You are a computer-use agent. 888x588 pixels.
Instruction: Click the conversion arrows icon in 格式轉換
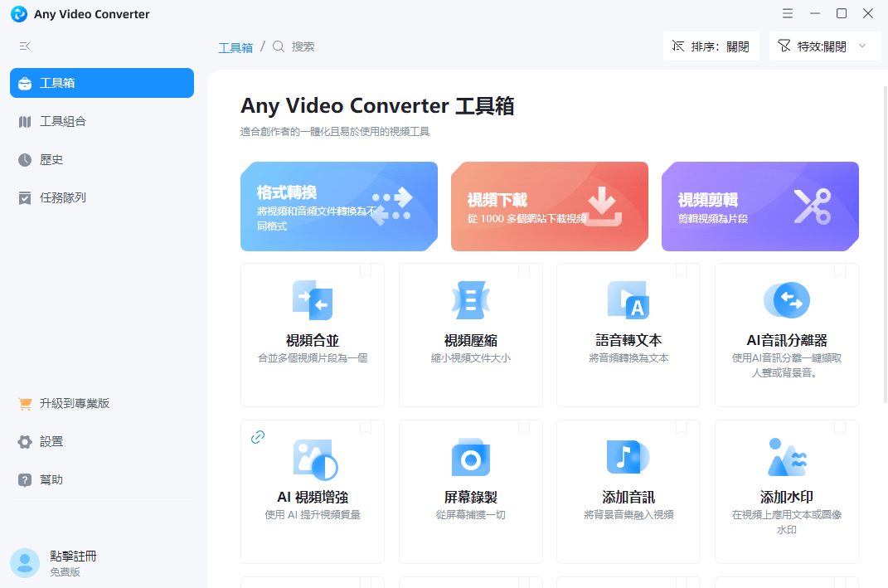pyautogui.click(x=392, y=207)
